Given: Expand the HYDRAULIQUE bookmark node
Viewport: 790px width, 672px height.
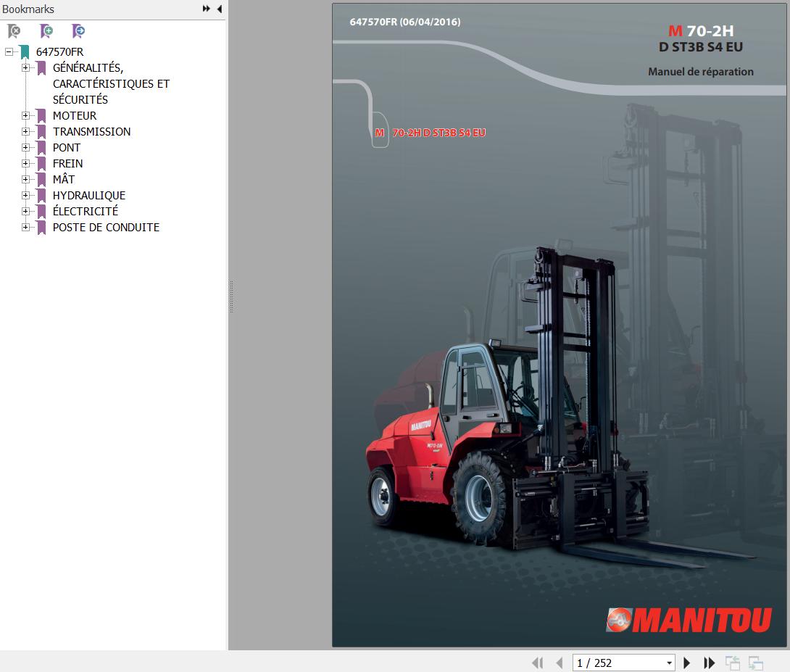Looking at the screenshot, I should tap(25, 195).
